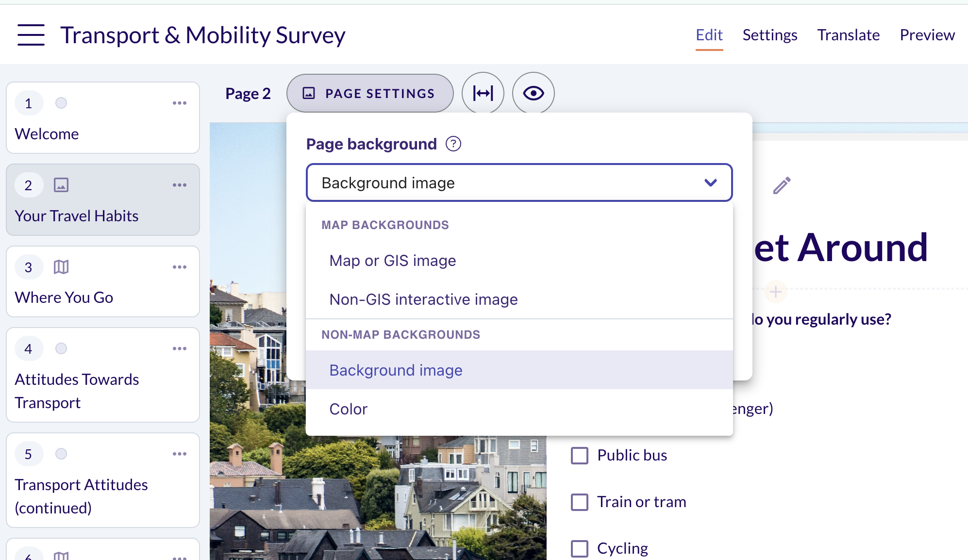Select Map or GIS image option
Image resolution: width=968 pixels, height=560 pixels.
519,261
